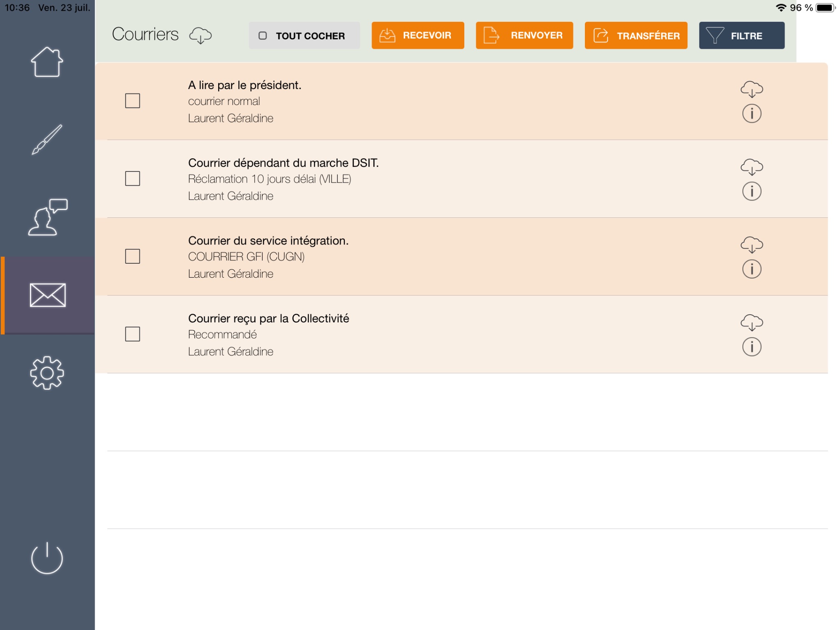Check the 'Courrier dépendant du marche DSIT' checkbox

132,178
